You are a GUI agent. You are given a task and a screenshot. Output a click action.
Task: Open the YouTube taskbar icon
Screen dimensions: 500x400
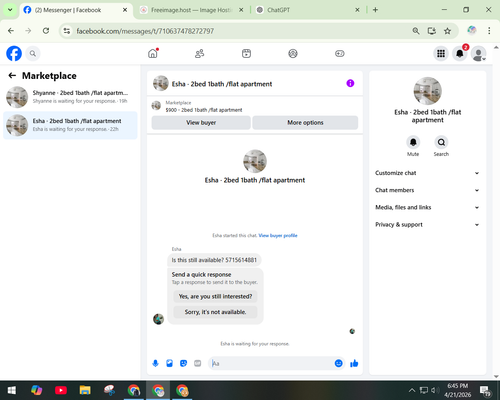coord(61,390)
